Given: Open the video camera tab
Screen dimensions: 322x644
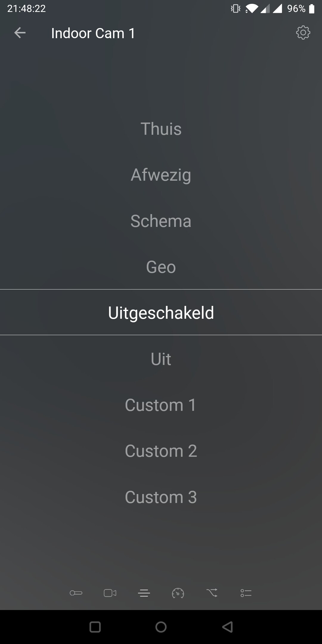Looking at the screenshot, I should tap(110, 593).
